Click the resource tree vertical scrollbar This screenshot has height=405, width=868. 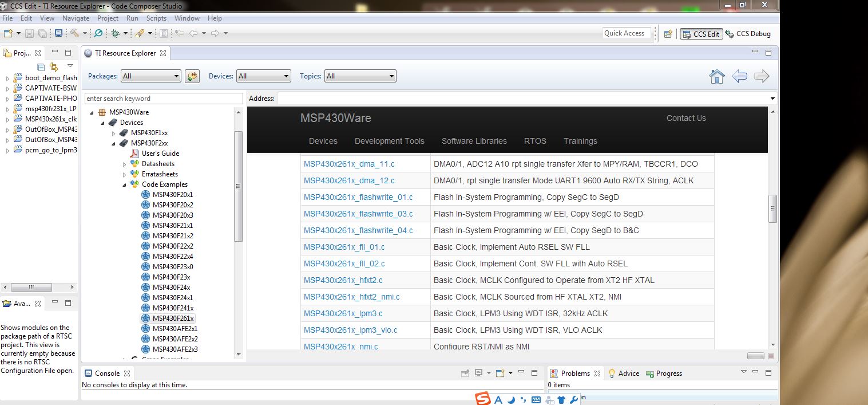239,186
